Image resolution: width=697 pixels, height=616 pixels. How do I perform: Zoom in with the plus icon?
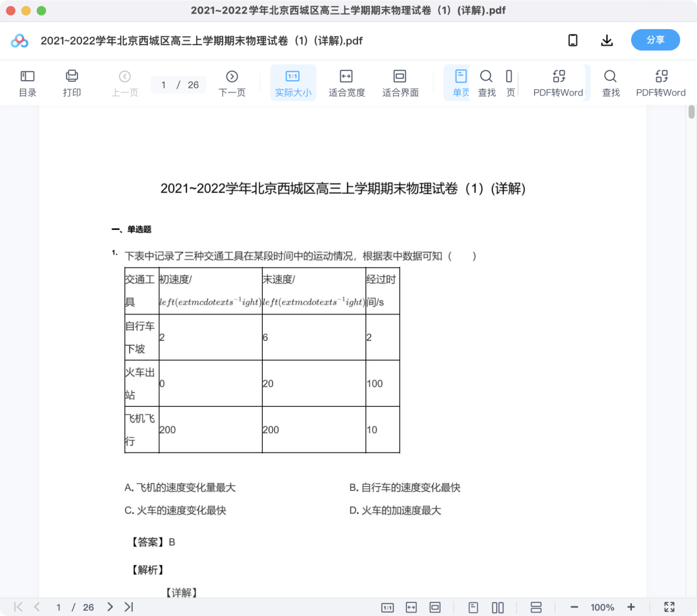pyautogui.click(x=631, y=607)
